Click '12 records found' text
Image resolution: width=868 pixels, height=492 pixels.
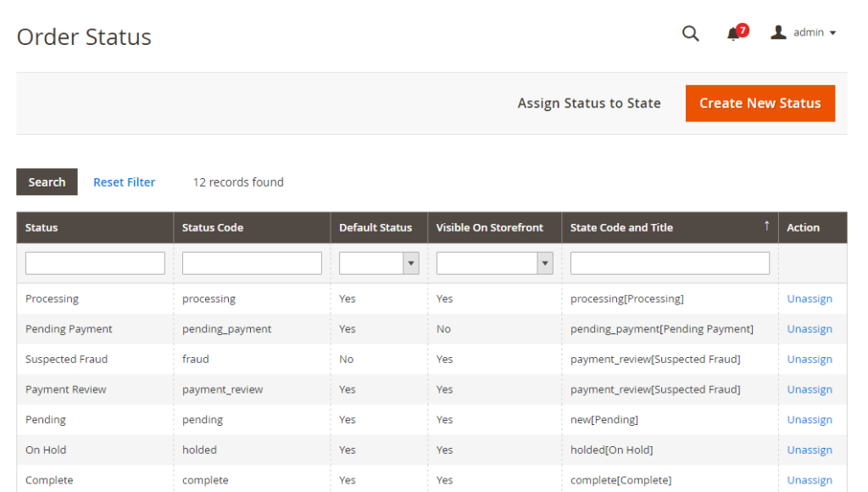pos(238,182)
